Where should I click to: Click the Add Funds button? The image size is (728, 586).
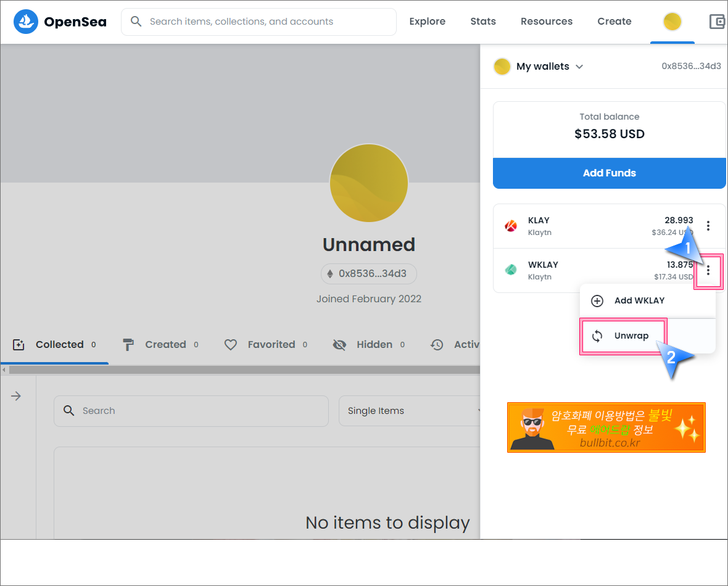(609, 173)
